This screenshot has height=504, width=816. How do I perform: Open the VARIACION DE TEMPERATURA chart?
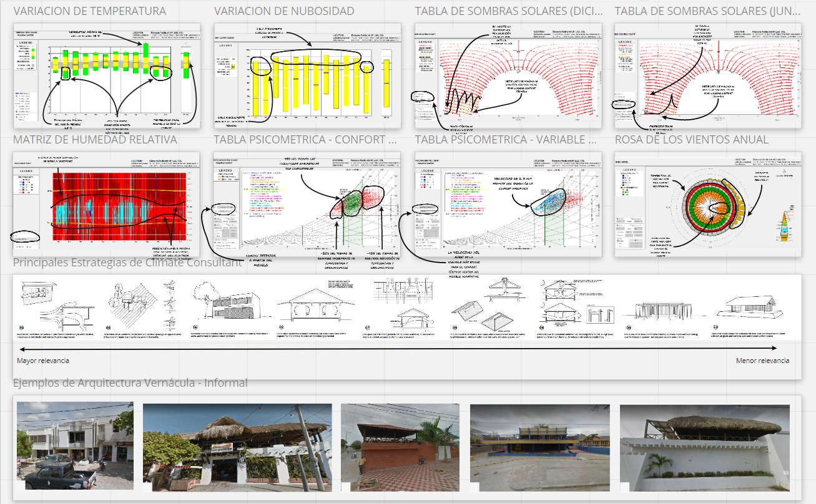[x=106, y=75]
